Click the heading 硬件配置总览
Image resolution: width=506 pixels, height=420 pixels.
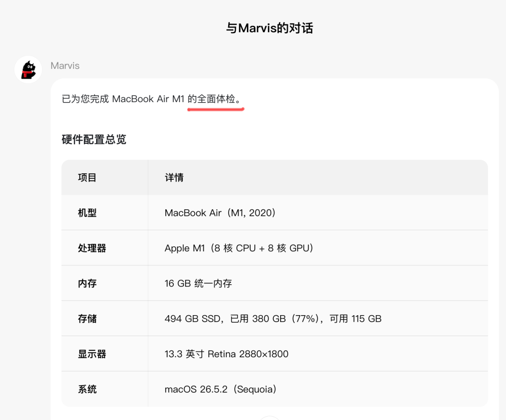[94, 140]
